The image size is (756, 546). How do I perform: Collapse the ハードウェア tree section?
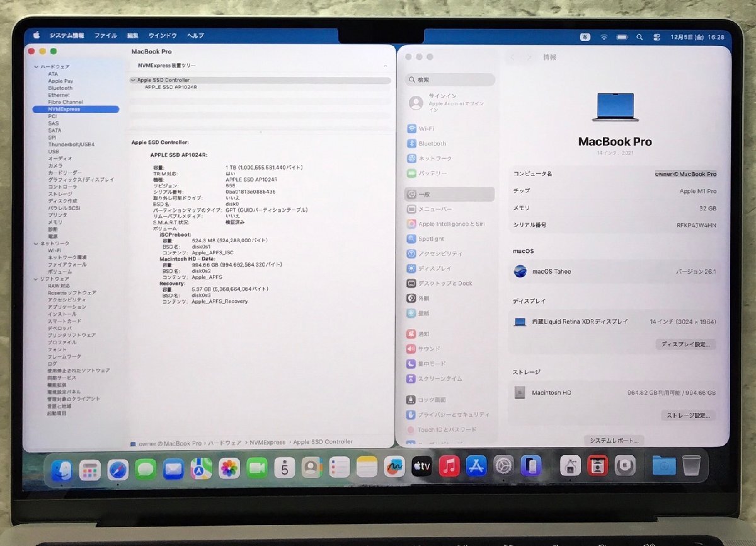[x=36, y=66]
